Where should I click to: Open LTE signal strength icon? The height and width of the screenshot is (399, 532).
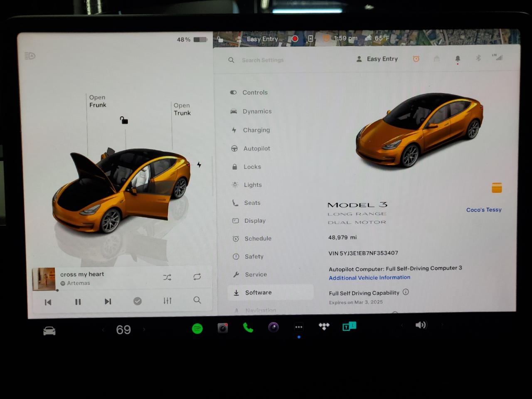coord(498,57)
